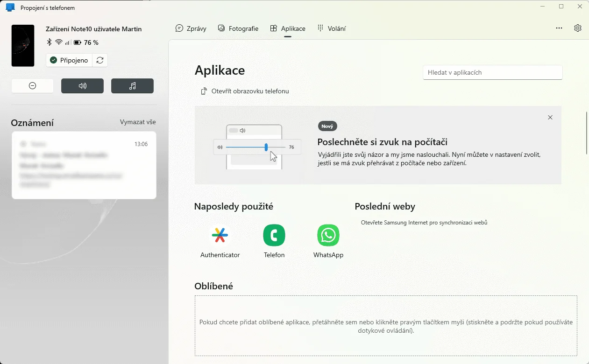Click the battery 76 % indicator

tap(86, 42)
